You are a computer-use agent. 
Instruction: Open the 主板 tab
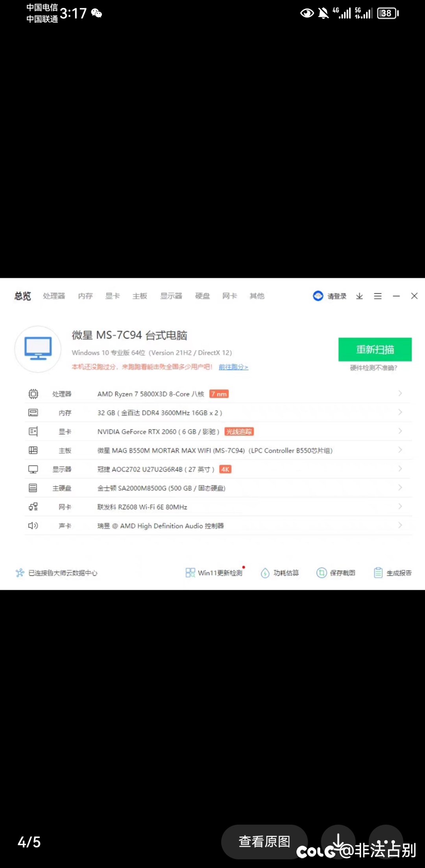pos(140,296)
